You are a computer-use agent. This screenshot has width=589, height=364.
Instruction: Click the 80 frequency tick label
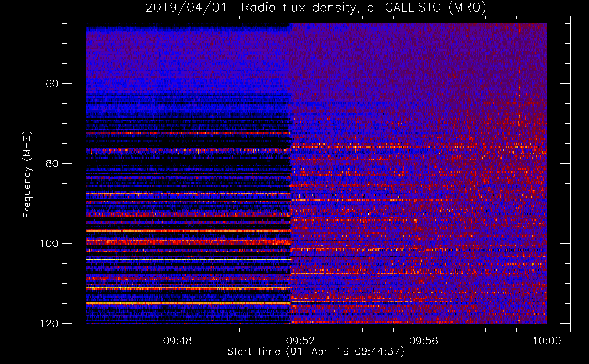point(52,163)
